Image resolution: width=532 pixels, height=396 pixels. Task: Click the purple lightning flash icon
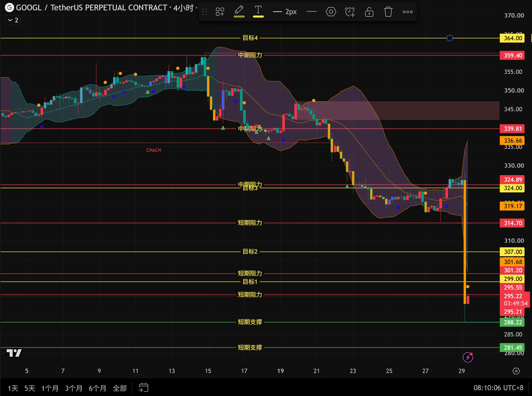[468, 357]
